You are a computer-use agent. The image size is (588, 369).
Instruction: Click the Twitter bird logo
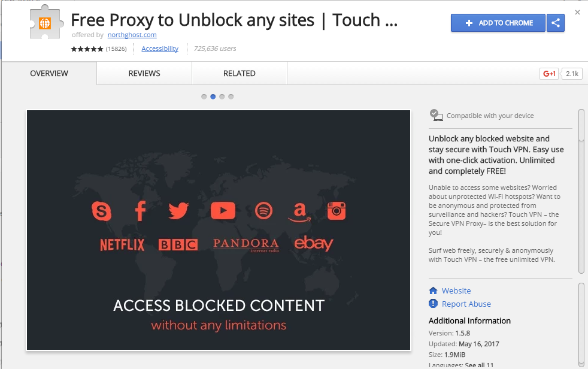pos(178,211)
